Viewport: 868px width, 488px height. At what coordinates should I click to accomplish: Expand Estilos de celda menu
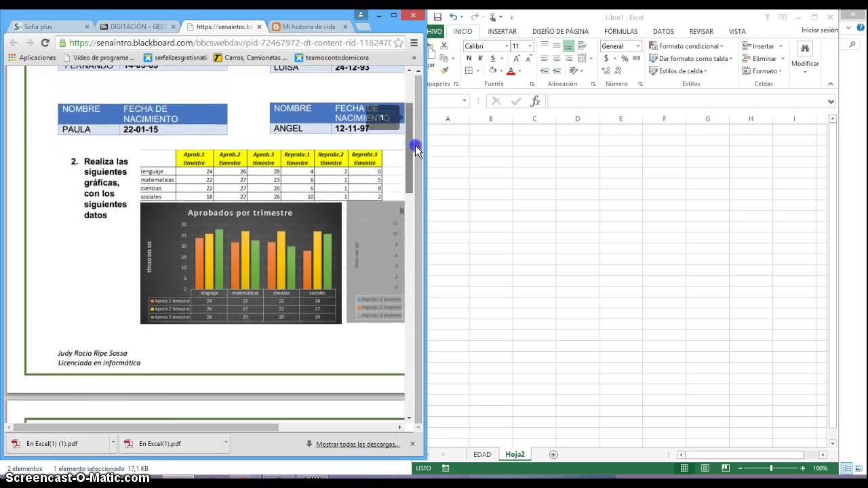678,70
